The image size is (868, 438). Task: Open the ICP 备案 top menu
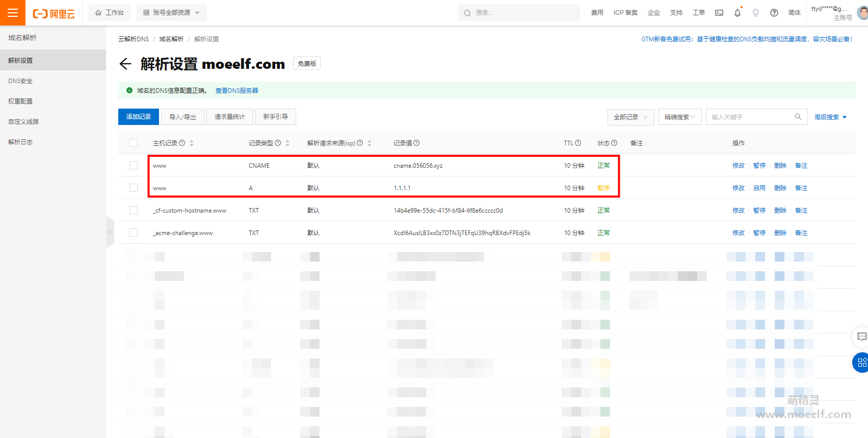(625, 13)
